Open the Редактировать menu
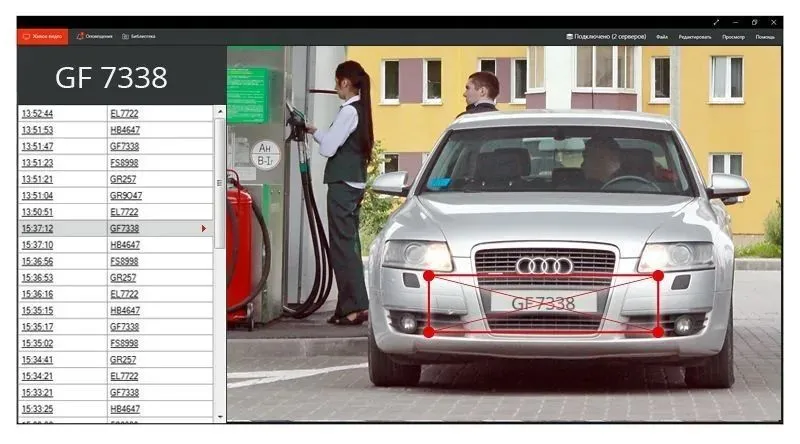Viewport: 800px width, 444px height. click(695, 36)
